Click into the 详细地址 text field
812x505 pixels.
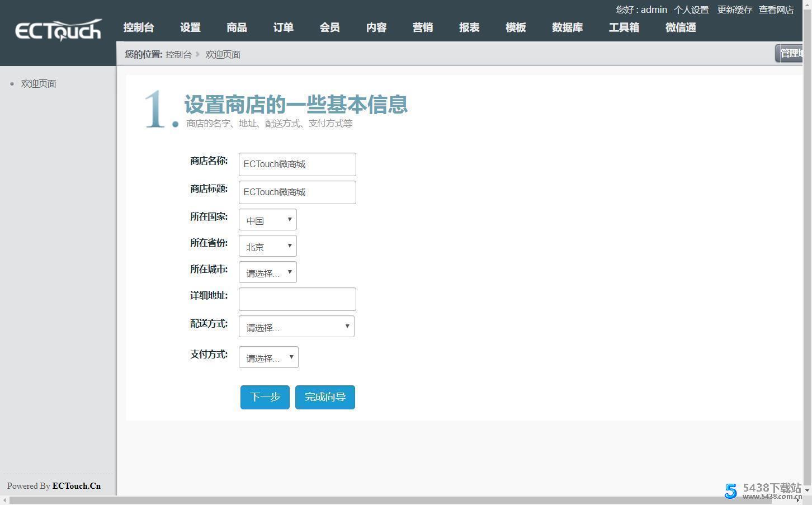(297, 299)
